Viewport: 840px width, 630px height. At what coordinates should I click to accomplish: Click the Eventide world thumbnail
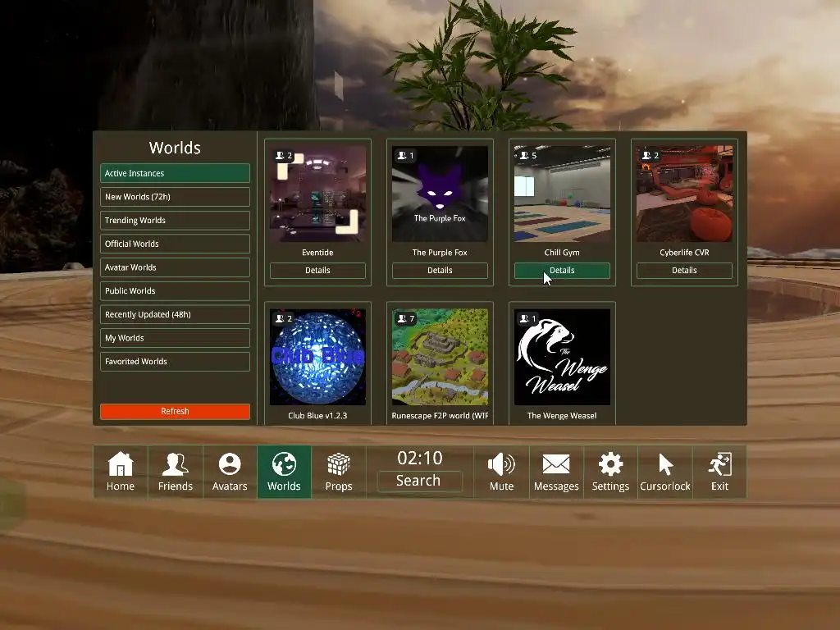(317, 194)
